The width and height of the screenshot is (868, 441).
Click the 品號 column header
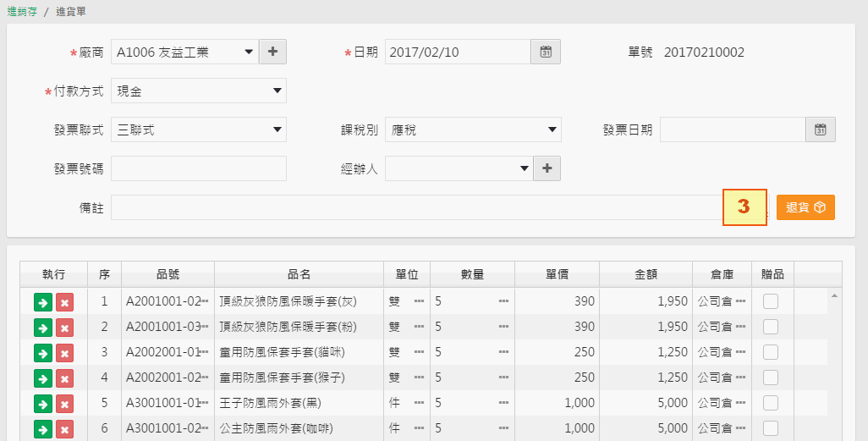point(168,274)
